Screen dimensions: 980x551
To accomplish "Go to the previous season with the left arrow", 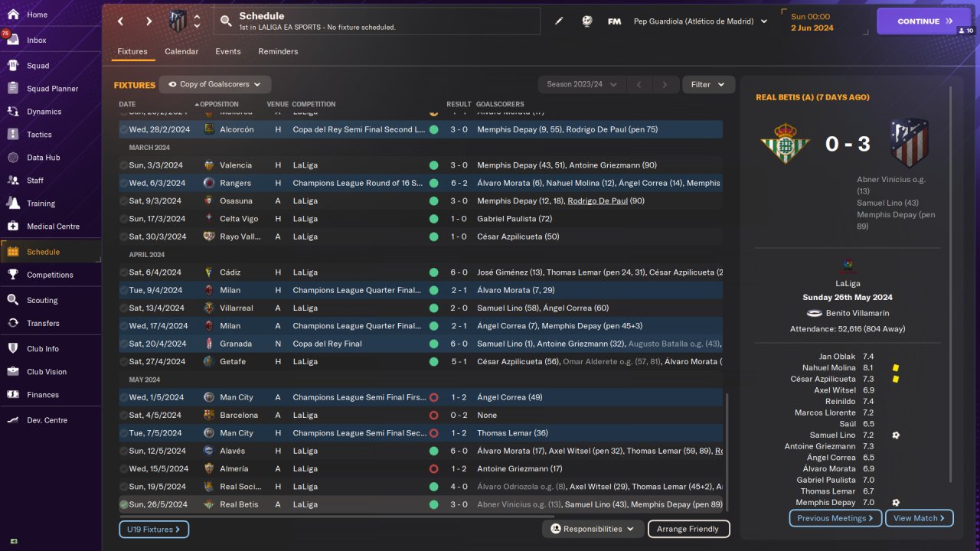I will click(x=639, y=84).
